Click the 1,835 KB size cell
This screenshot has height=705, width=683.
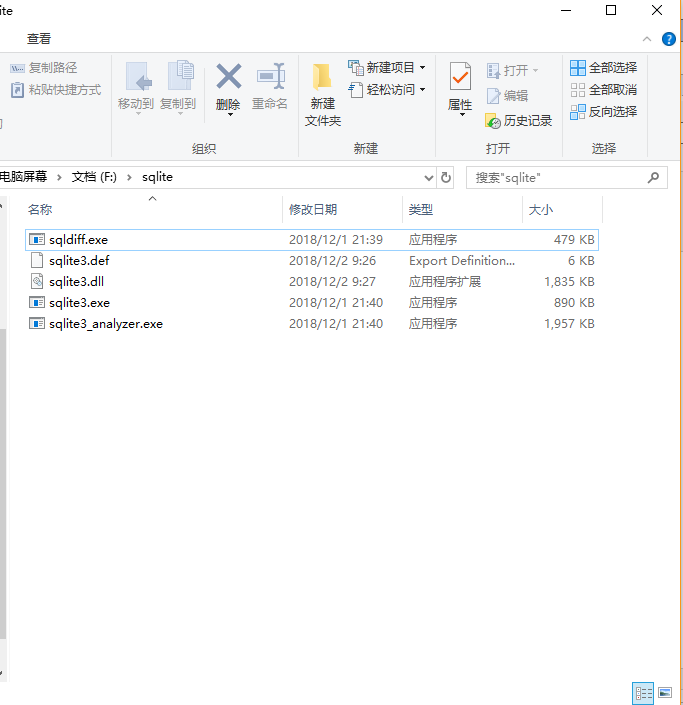coord(569,282)
